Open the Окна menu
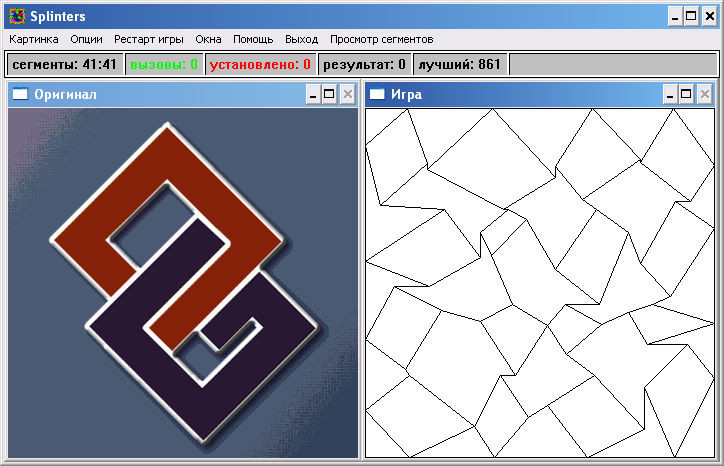This screenshot has width=724, height=466. [x=208, y=39]
